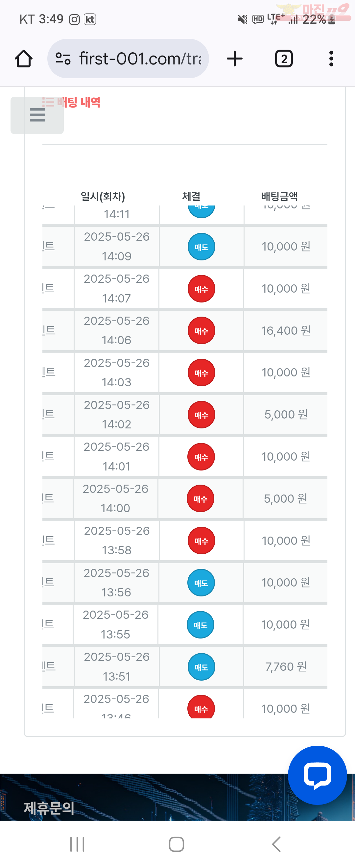Image resolution: width=355 pixels, height=868 pixels.
Task: Select the 매도 badge for 14:09
Action: (201, 247)
